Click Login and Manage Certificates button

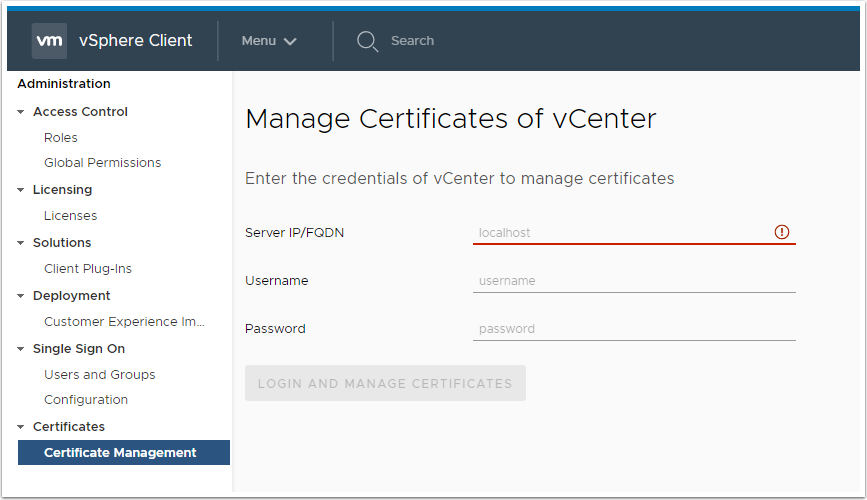click(x=385, y=383)
